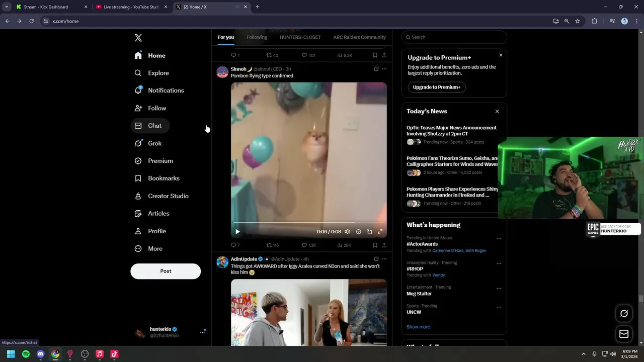View analytics showing 28K views
Image resolution: width=644 pixels, height=362 pixels.
click(344, 245)
